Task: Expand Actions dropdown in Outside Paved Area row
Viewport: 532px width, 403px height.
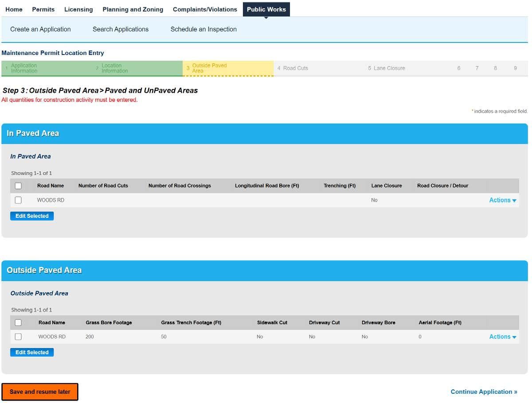Action: click(502, 337)
